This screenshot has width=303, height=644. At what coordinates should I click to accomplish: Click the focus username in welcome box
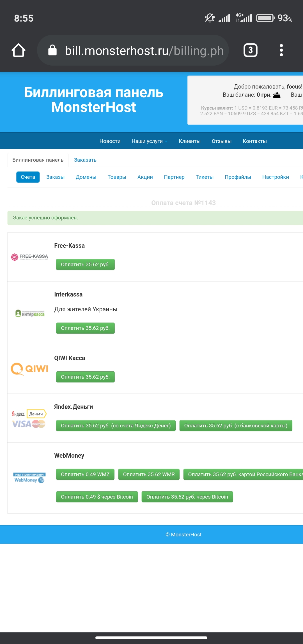[x=294, y=87]
